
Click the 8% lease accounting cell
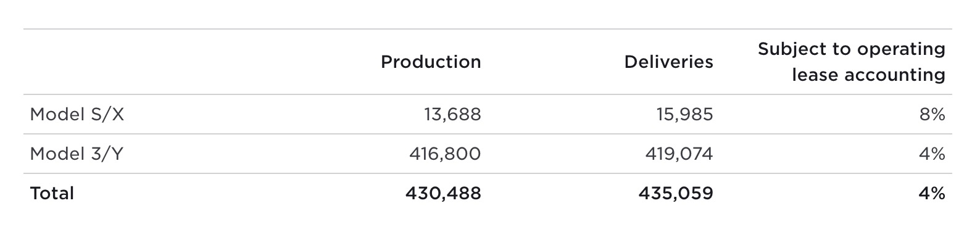click(x=932, y=115)
